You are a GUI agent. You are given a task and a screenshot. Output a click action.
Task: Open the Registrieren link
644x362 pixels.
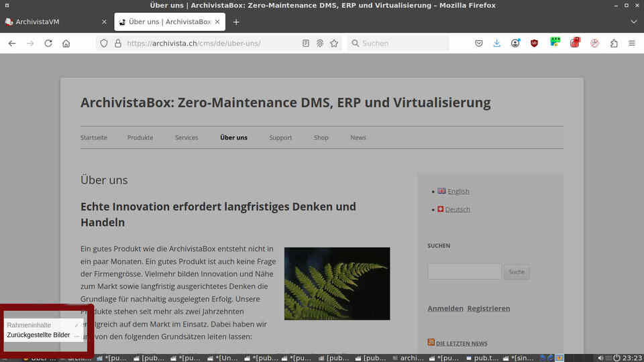(x=488, y=308)
